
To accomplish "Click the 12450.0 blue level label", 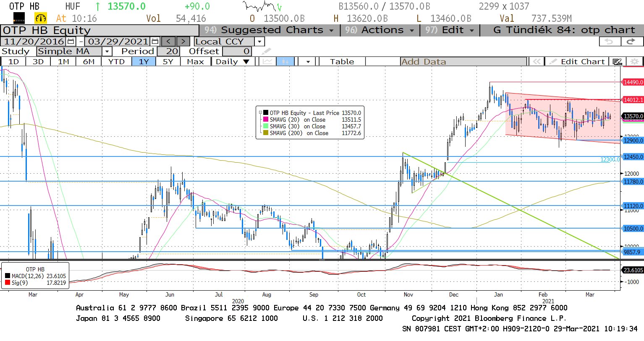I will pyautogui.click(x=633, y=157).
